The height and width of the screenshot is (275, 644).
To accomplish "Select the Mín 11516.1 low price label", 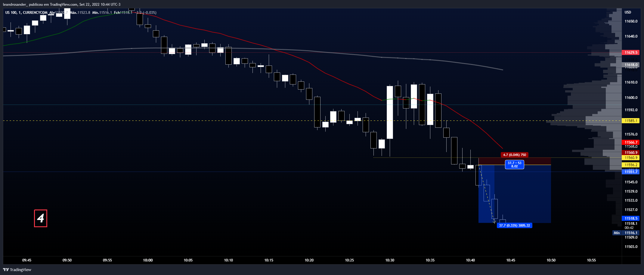I will [x=626, y=233].
